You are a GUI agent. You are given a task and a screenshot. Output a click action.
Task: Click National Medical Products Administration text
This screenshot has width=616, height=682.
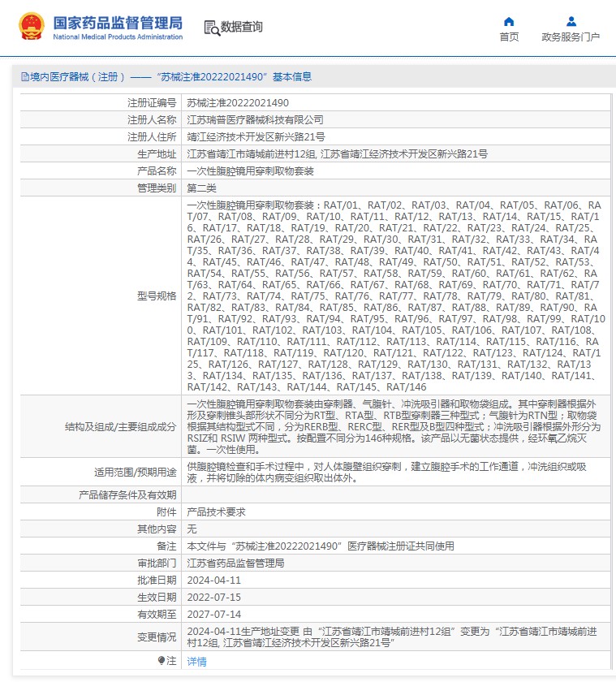click(118, 37)
